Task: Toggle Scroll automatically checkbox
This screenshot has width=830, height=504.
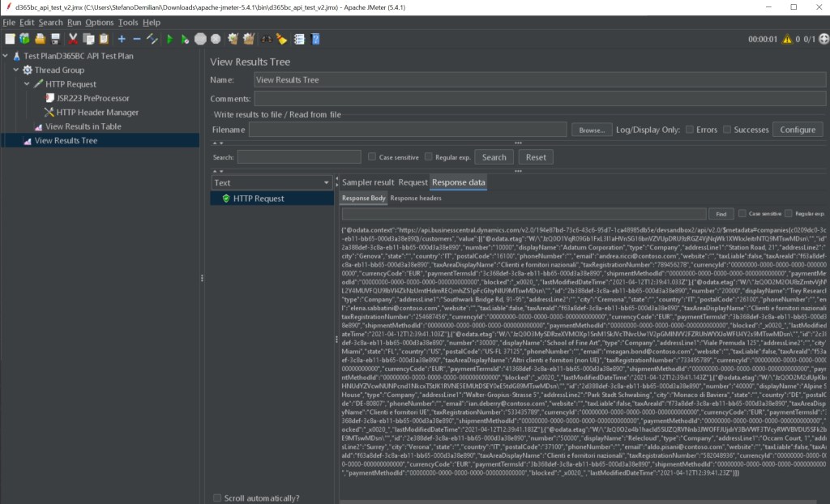Action: point(216,498)
